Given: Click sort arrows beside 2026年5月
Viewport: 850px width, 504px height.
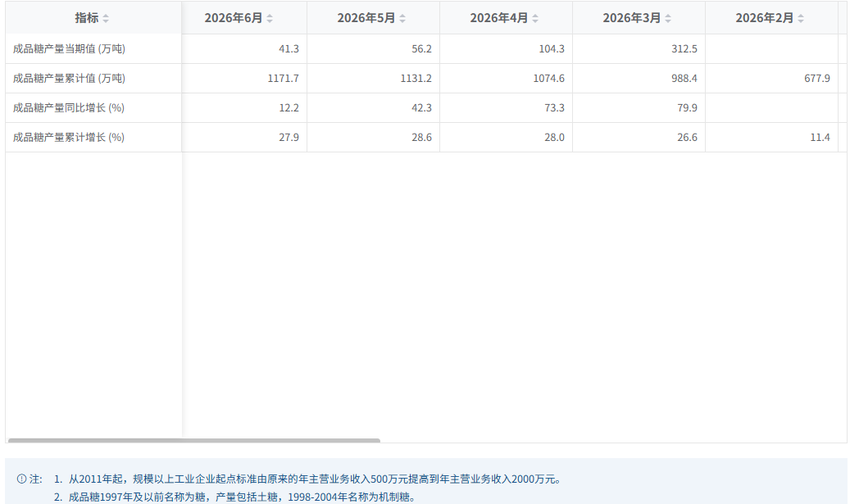Looking at the screenshot, I should [402, 18].
